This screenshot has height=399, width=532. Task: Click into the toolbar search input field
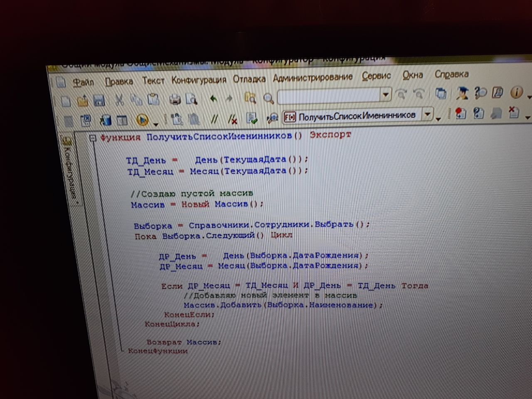click(x=329, y=96)
